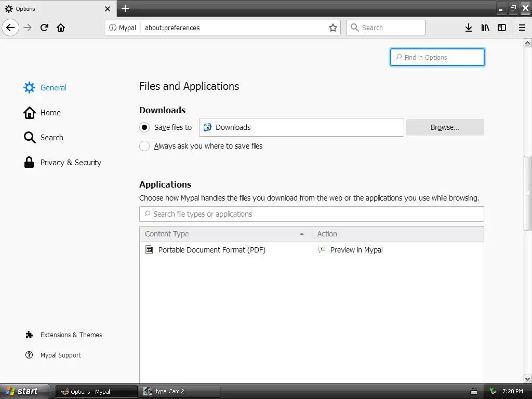Viewport: 532px width, 399px height.
Task: Click the back arrow navigation button
Action: pos(10,28)
